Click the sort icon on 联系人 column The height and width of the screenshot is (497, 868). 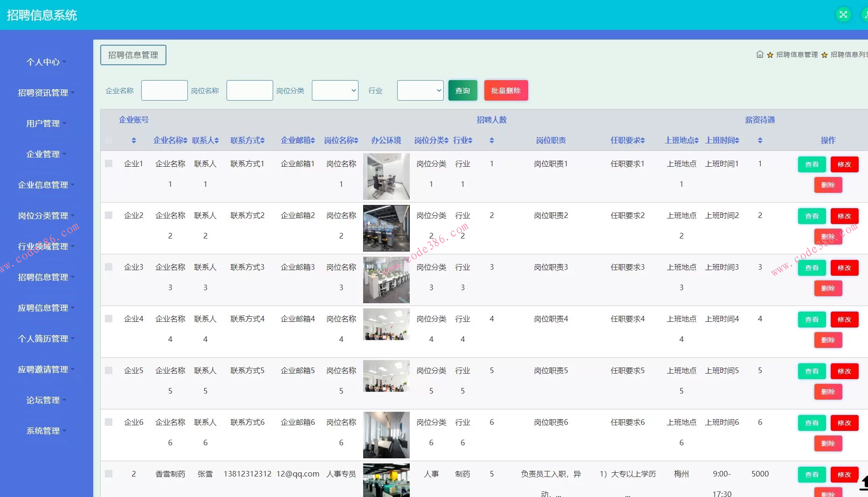pyautogui.click(x=216, y=140)
